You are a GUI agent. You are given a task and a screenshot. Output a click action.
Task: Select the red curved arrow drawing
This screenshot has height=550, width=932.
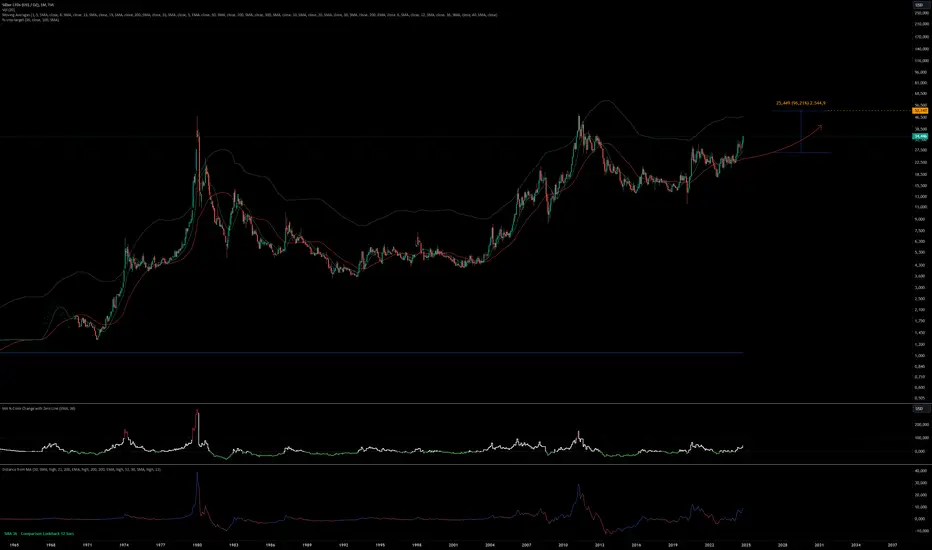(779, 150)
